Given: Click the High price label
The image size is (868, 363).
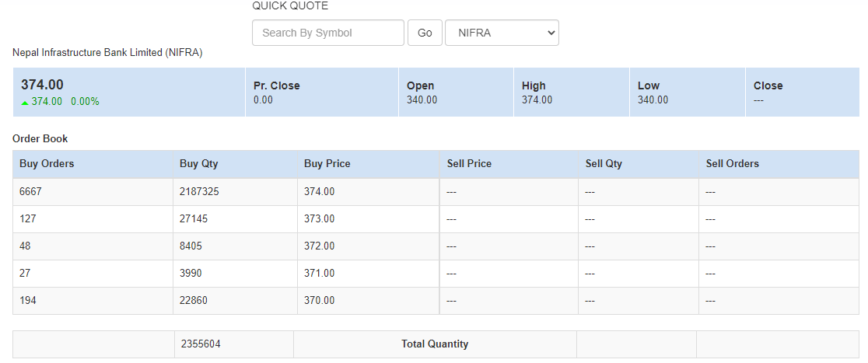Looking at the screenshot, I should pyautogui.click(x=534, y=86).
